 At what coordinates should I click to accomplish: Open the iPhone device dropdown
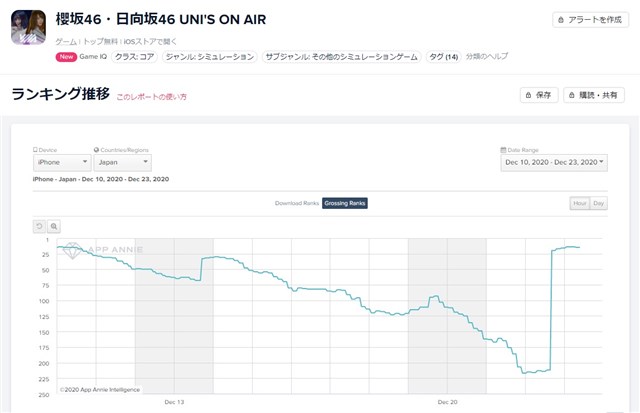[62, 162]
